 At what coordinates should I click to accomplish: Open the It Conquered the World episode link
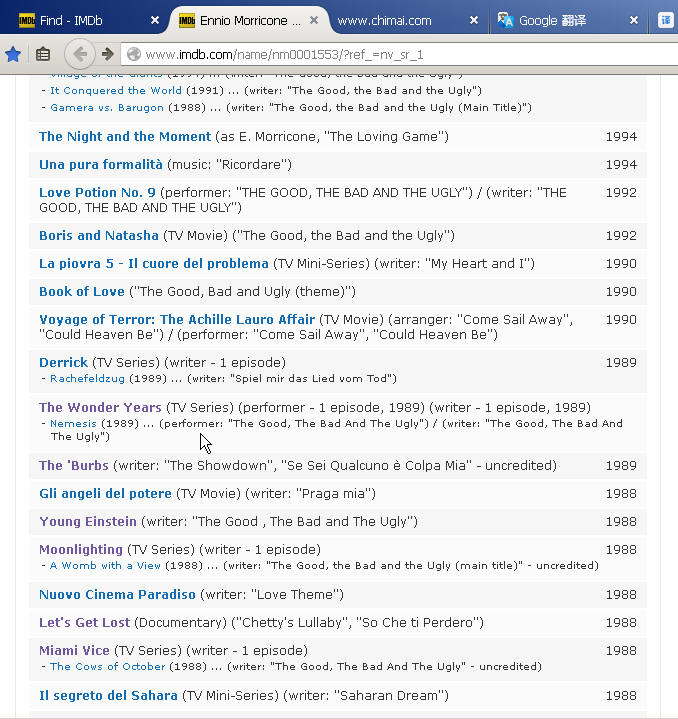coord(116,90)
